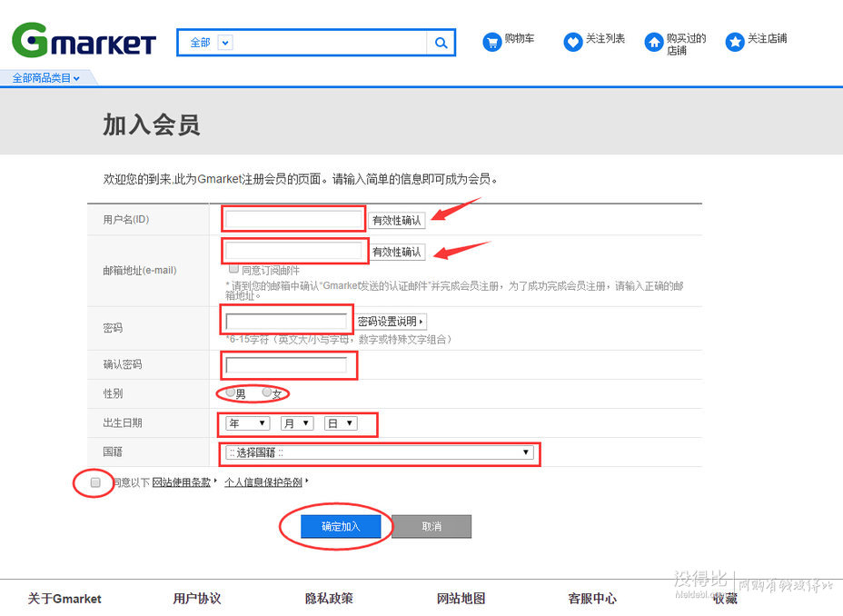Screen dimensions: 843x616
Task: Open the 网站使用条款 link
Action: (x=181, y=482)
